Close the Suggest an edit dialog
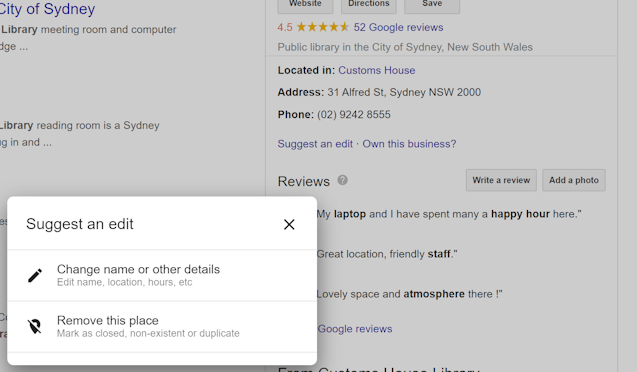Viewport: 637px width, 372px height. [x=289, y=224]
